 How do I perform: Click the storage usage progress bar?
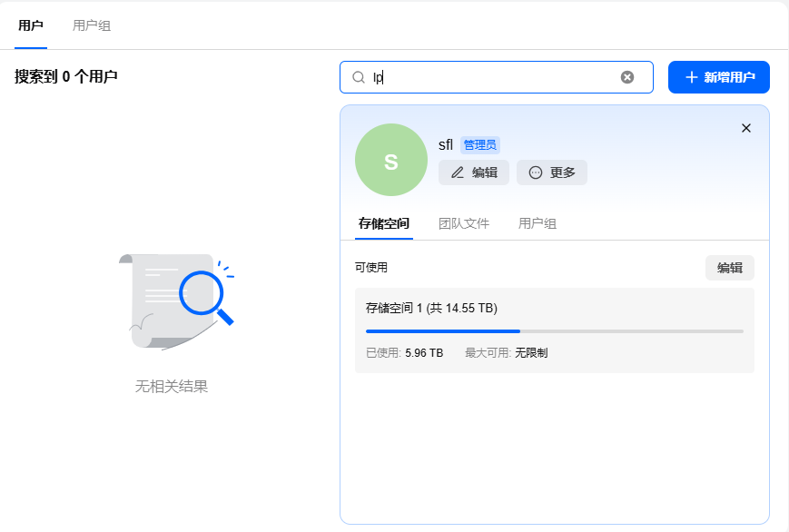pos(555,331)
